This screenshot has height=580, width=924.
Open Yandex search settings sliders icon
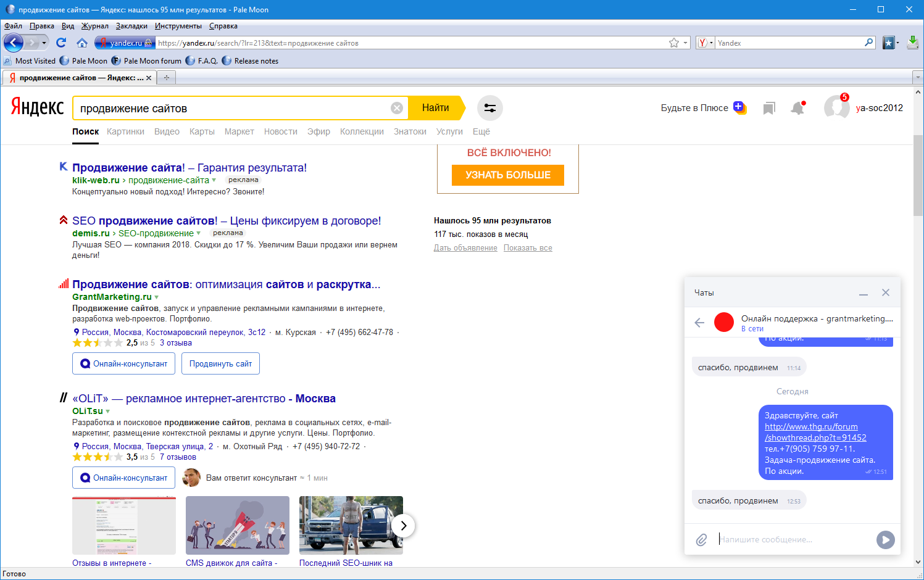tap(490, 108)
